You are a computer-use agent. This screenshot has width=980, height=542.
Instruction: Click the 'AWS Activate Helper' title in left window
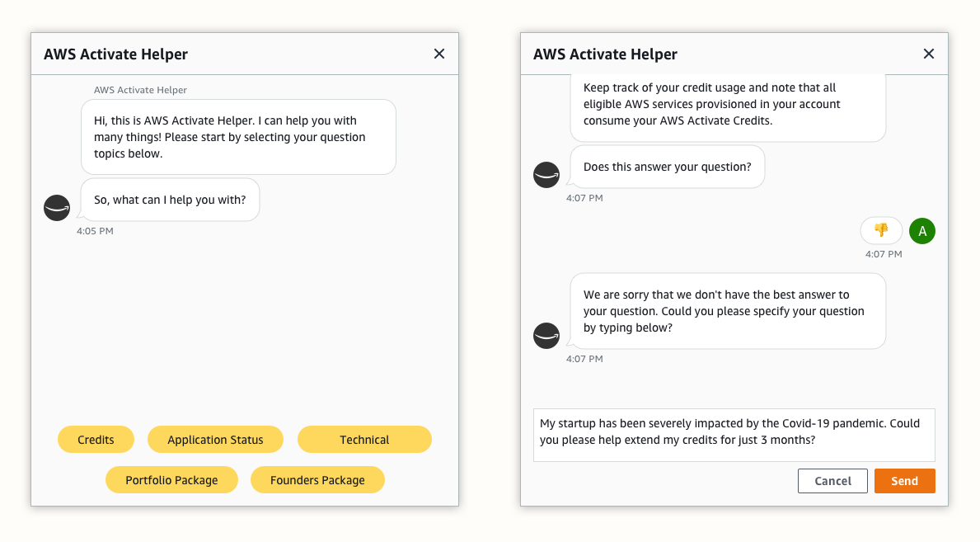coord(115,54)
